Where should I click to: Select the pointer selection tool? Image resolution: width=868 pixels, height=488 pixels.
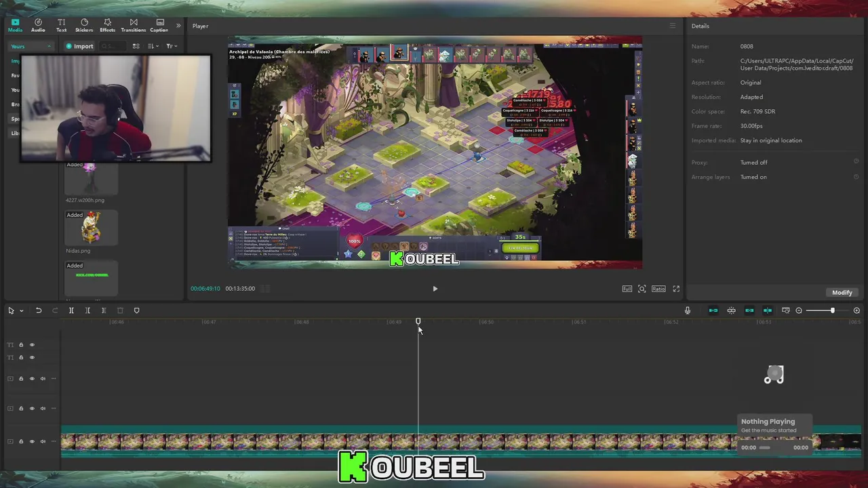pyautogui.click(x=11, y=310)
